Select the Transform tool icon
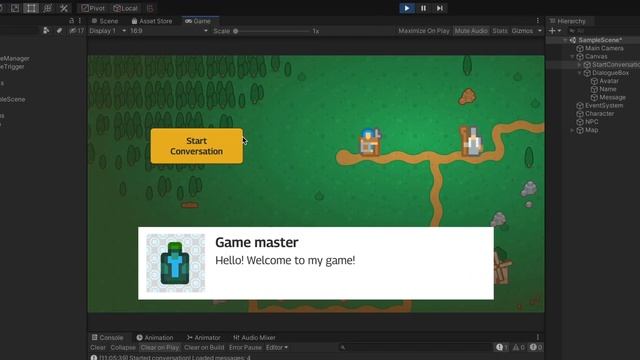640x360 pixels. click(x=47, y=8)
